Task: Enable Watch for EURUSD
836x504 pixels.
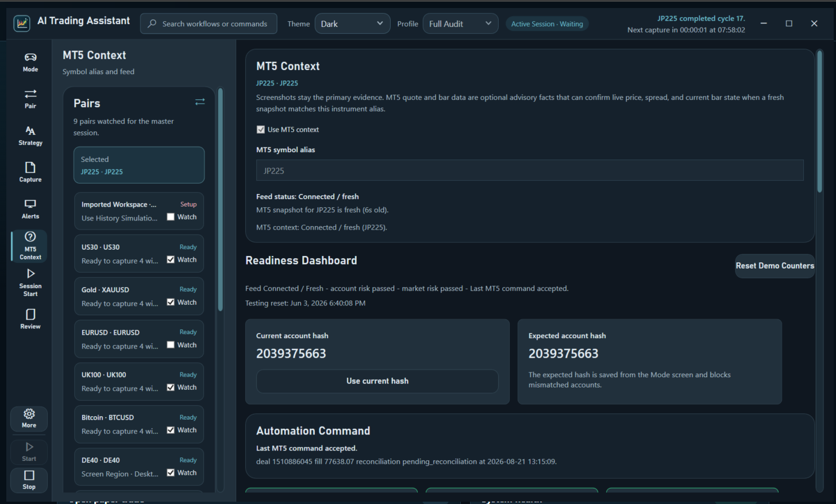Action: pyautogui.click(x=171, y=345)
